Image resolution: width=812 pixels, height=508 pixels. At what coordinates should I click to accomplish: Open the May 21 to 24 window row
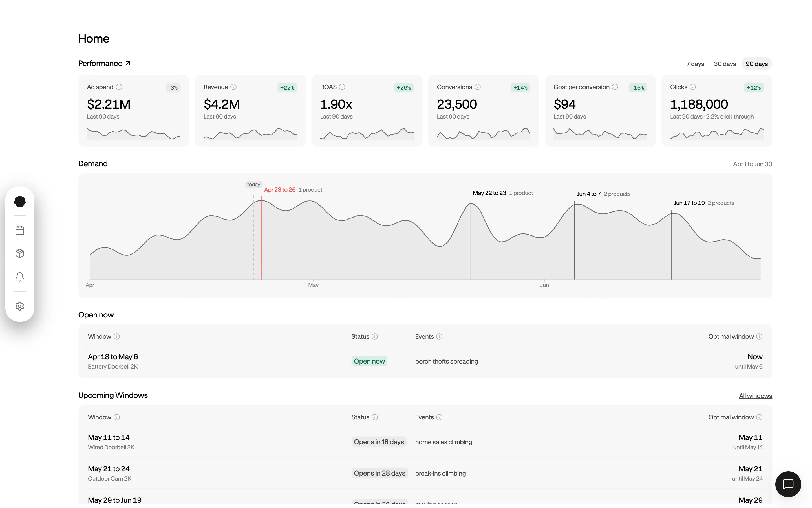click(425, 473)
